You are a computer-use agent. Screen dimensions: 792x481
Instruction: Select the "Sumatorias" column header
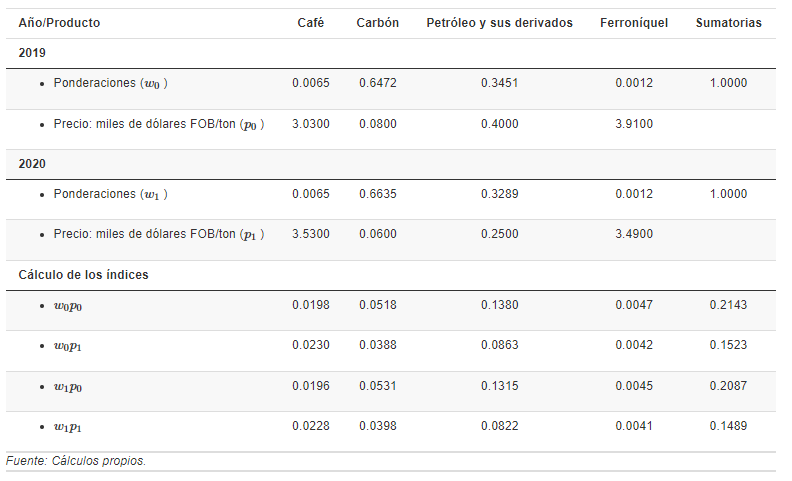click(728, 23)
